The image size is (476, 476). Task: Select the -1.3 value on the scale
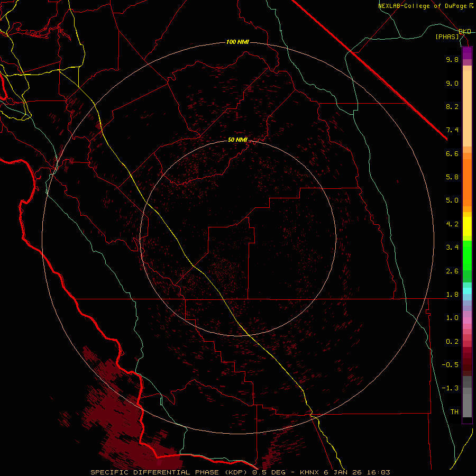(x=450, y=388)
